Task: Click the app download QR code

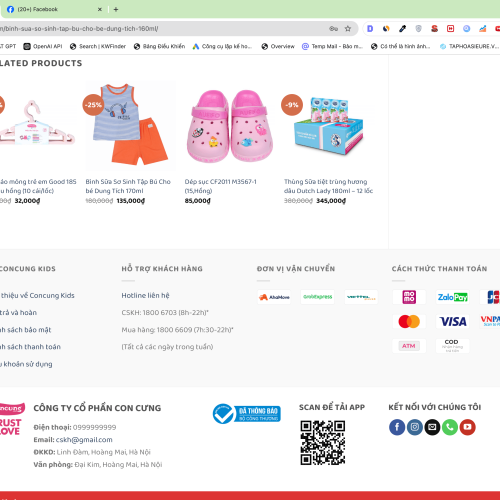Action: click(x=323, y=443)
